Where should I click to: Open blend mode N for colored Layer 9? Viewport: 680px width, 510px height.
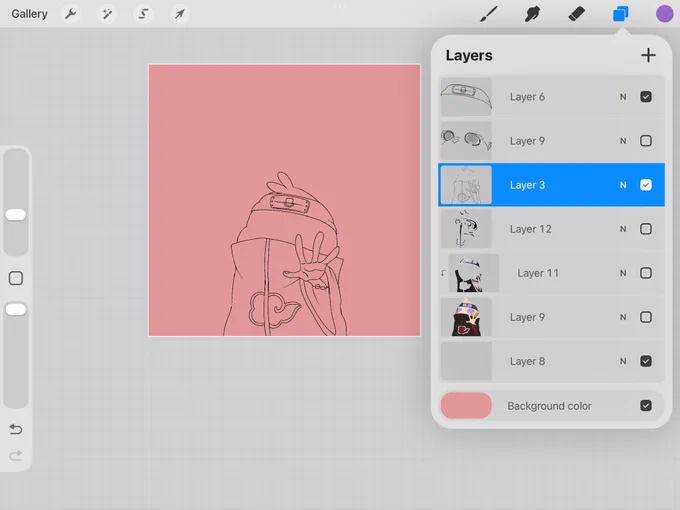pos(623,317)
